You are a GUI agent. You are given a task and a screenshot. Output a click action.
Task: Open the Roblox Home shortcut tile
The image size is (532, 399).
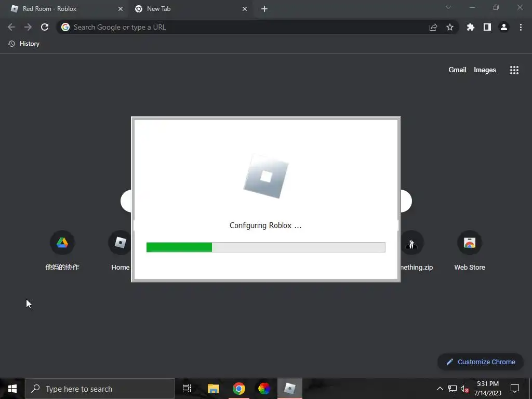coord(120,250)
